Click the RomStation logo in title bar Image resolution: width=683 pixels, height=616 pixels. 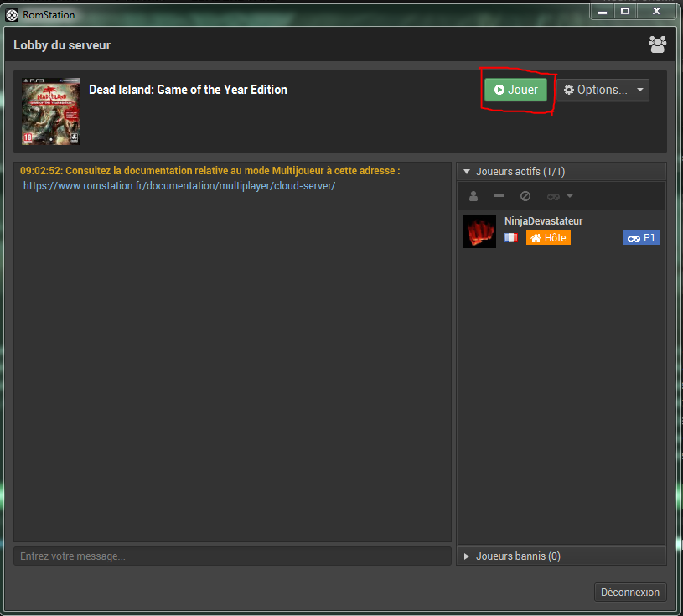[x=13, y=13]
